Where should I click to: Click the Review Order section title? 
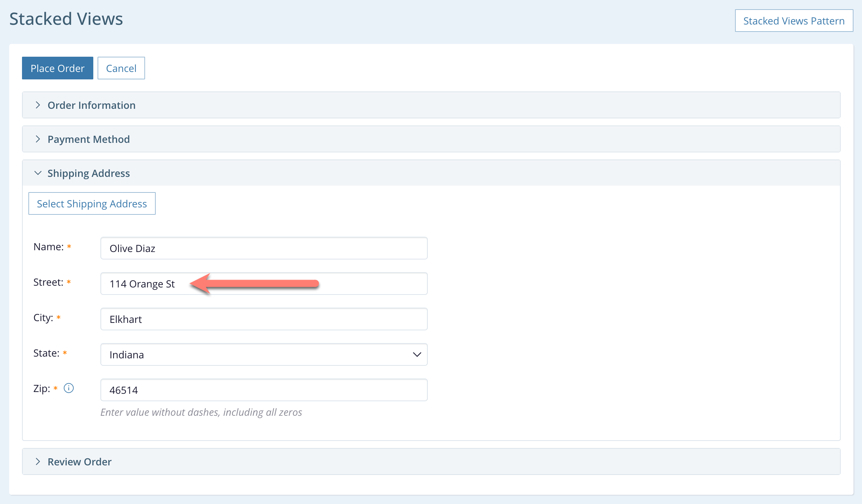click(x=79, y=462)
